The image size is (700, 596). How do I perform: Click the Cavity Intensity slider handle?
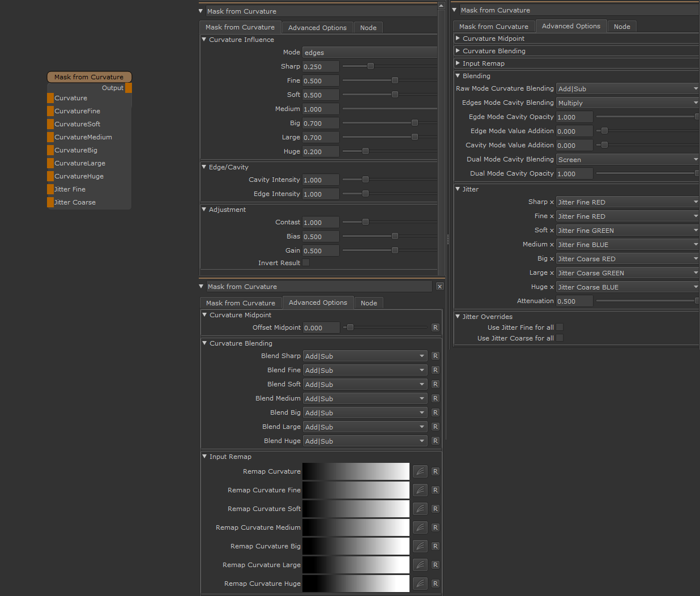click(365, 180)
